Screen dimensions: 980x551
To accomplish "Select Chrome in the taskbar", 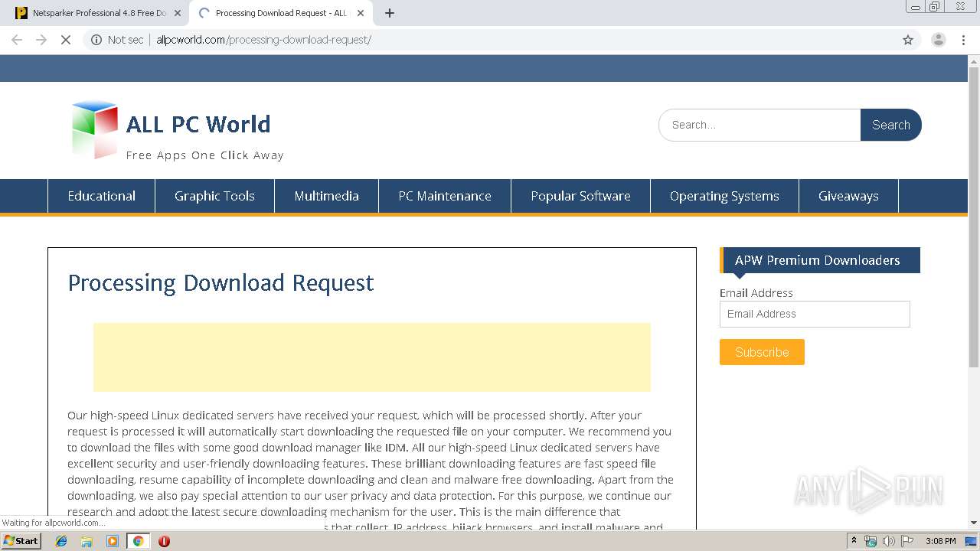I will coord(138,541).
